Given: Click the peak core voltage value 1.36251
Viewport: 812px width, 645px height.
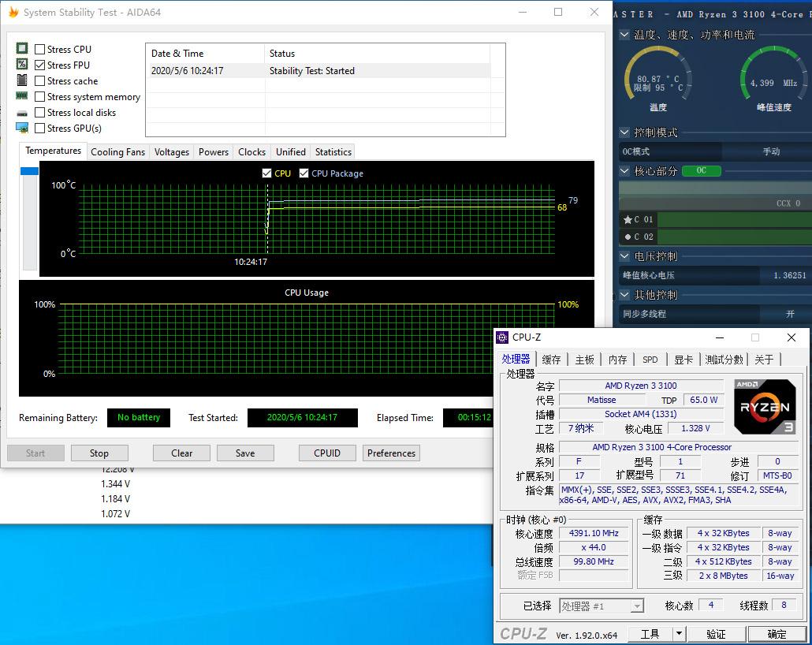Looking at the screenshot, I should [789, 275].
